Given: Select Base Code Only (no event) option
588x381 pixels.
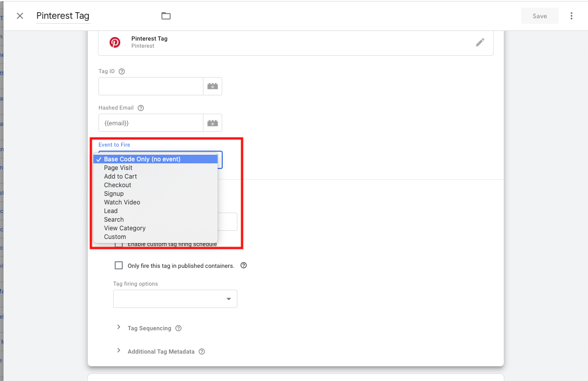Looking at the screenshot, I should 156,159.
